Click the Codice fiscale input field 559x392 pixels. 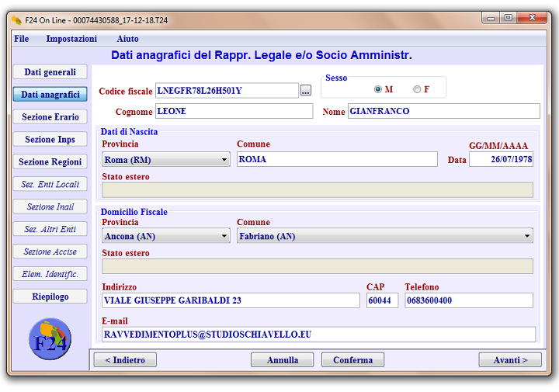(x=227, y=91)
